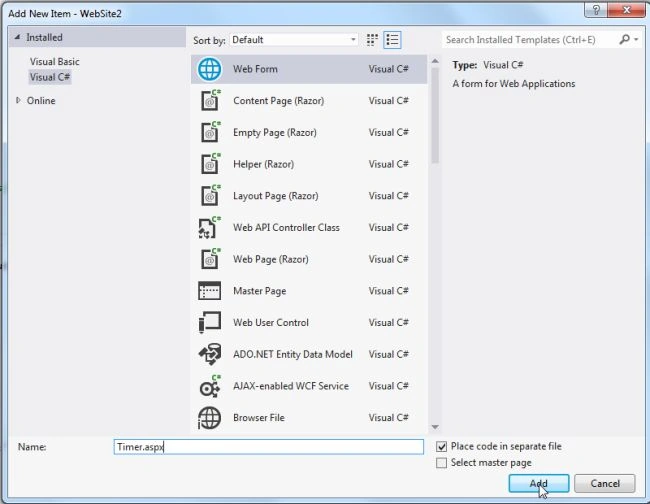The image size is (650, 504).
Task: Expand the Online tree node
Action: coord(18,100)
